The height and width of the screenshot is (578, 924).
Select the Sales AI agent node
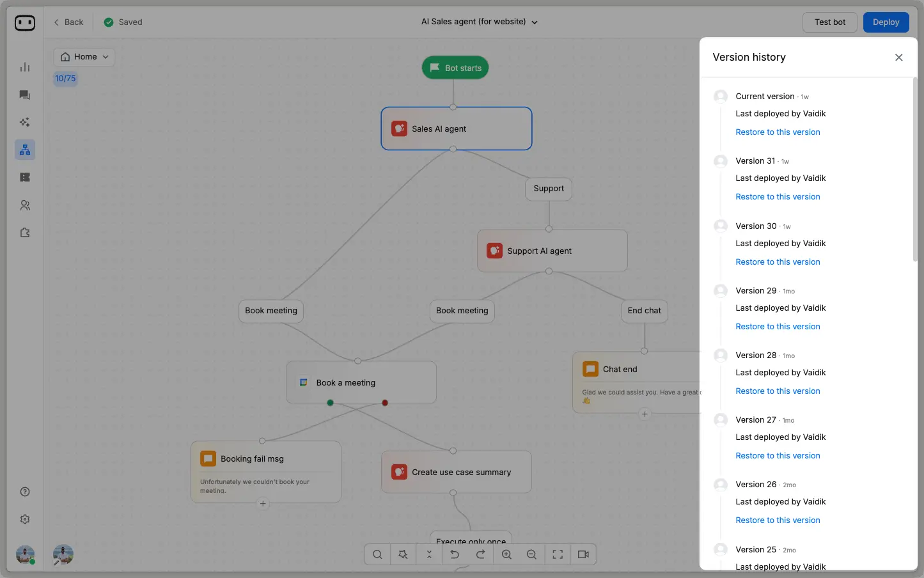coord(456,129)
